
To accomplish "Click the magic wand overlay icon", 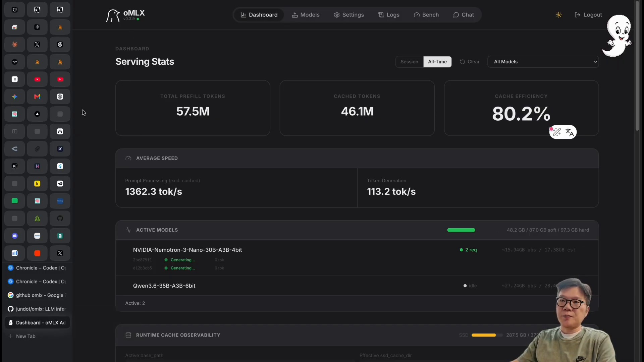I will point(557,132).
